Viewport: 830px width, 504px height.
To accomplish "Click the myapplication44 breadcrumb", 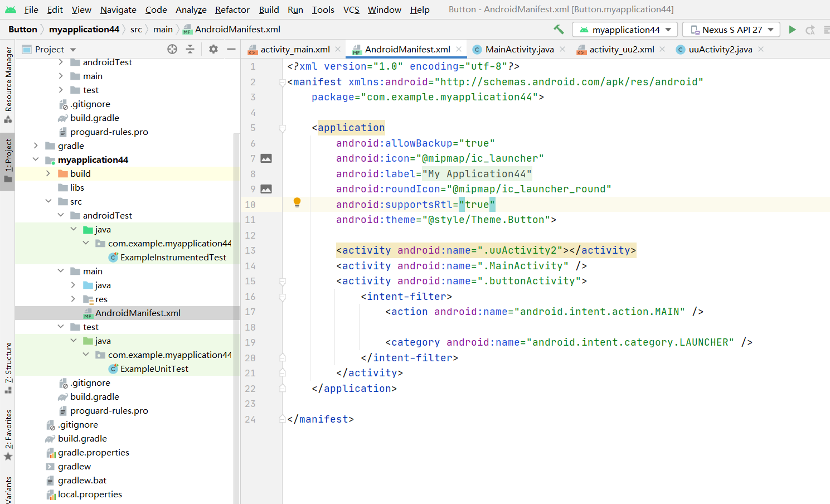I will 84,30.
